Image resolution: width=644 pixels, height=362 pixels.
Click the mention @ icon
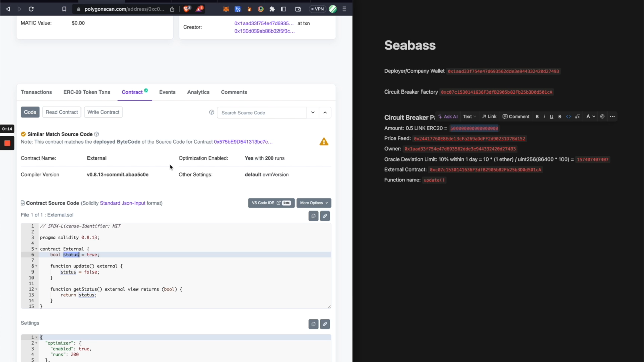click(602, 116)
